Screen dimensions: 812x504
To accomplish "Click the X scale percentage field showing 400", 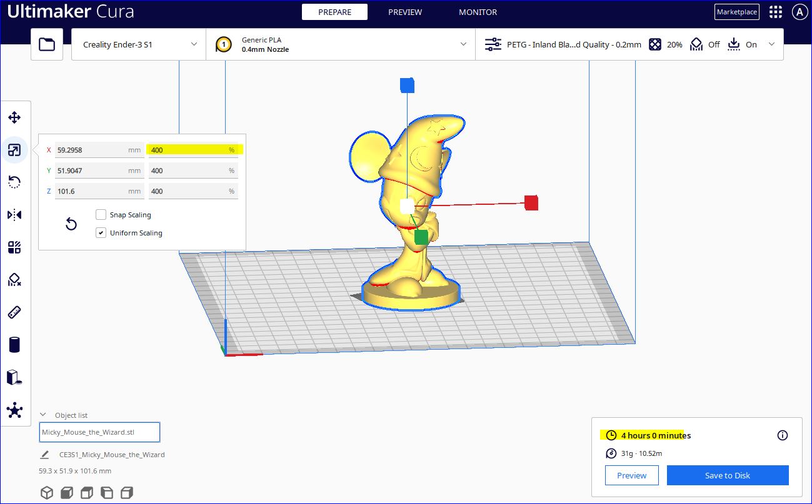I will click(193, 149).
